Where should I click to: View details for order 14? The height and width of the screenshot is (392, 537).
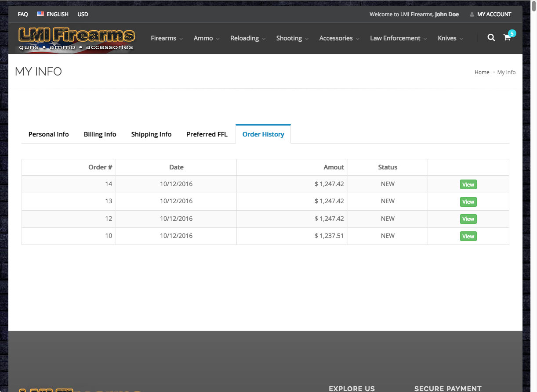[x=468, y=184]
